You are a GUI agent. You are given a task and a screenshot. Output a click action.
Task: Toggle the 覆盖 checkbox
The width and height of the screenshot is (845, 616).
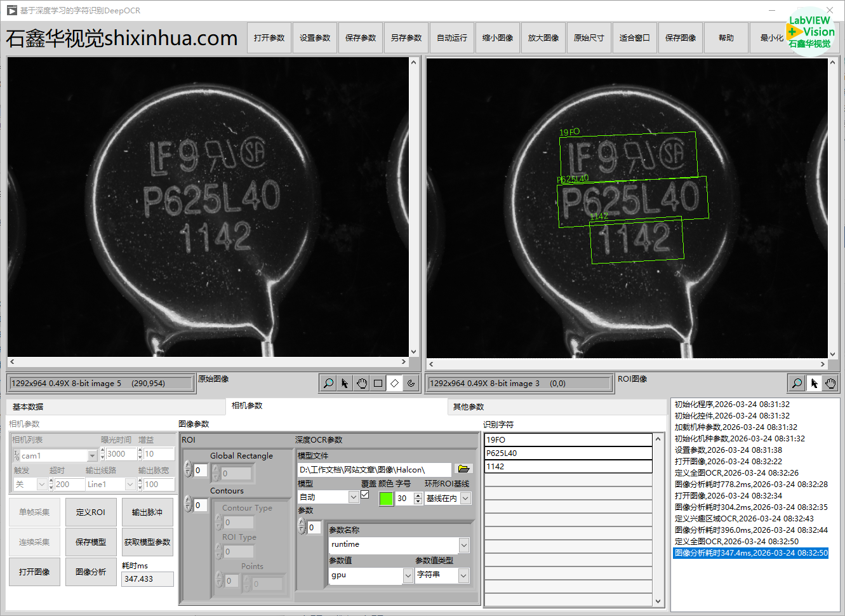click(365, 495)
